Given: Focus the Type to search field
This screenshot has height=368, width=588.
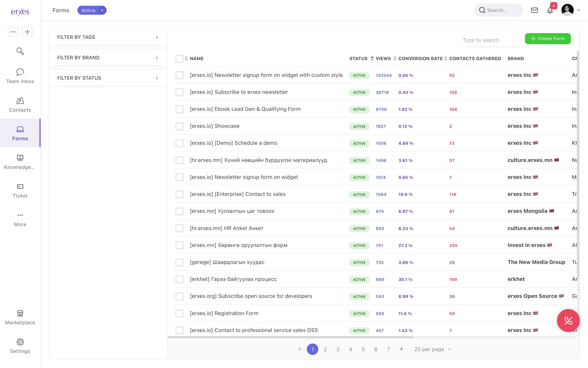Looking at the screenshot, I should 492,40.
